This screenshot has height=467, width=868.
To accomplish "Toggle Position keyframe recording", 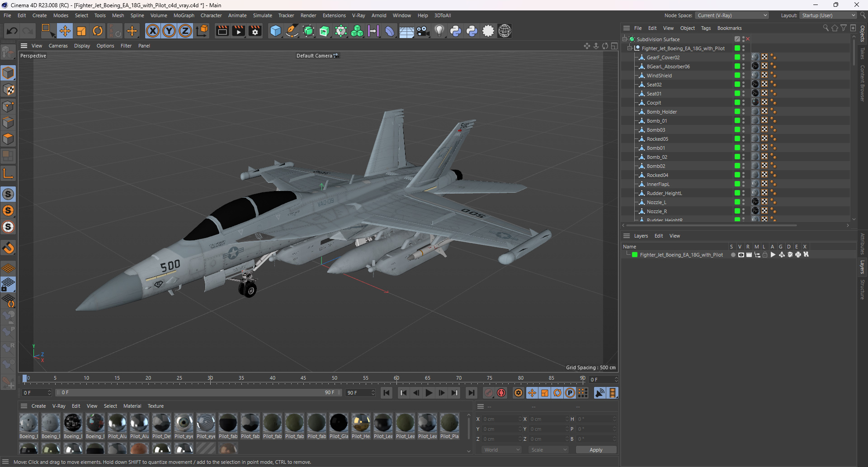I will click(532, 393).
